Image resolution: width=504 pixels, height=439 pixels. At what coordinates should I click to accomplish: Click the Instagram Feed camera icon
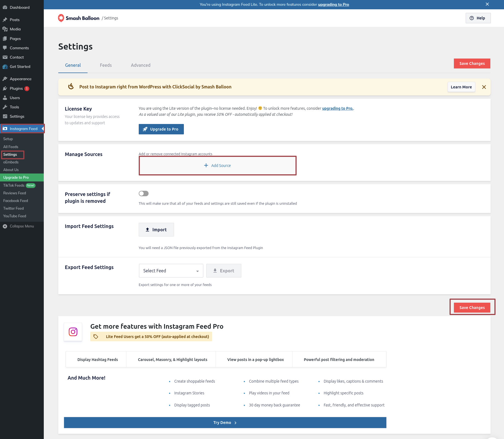click(x=5, y=129)
